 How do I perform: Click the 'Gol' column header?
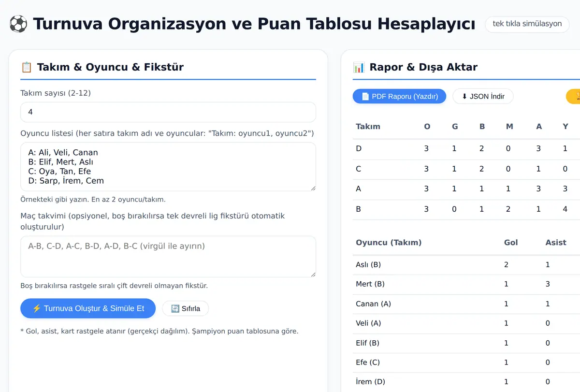(x=511, y=243)
